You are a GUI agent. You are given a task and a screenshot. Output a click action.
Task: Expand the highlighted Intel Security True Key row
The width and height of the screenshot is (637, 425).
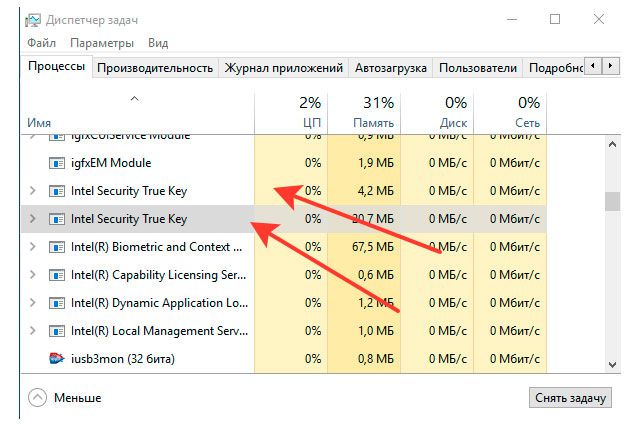coord(33,219)
